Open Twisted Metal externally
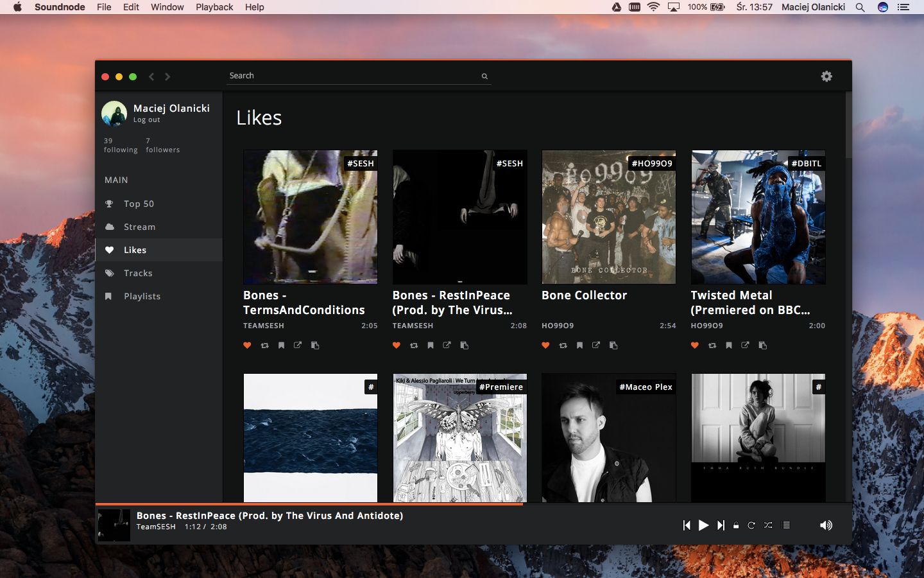The image size is (924, 578). coord(745,346)
